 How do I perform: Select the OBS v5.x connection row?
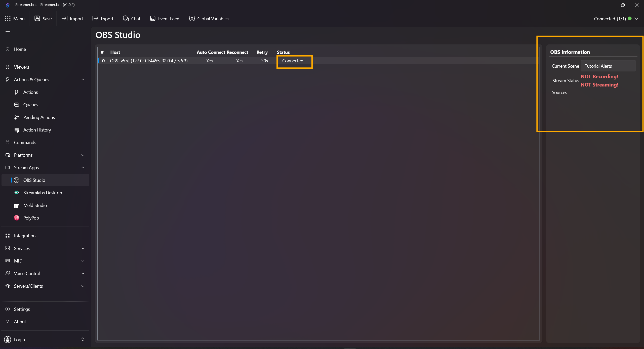(149, 61)
